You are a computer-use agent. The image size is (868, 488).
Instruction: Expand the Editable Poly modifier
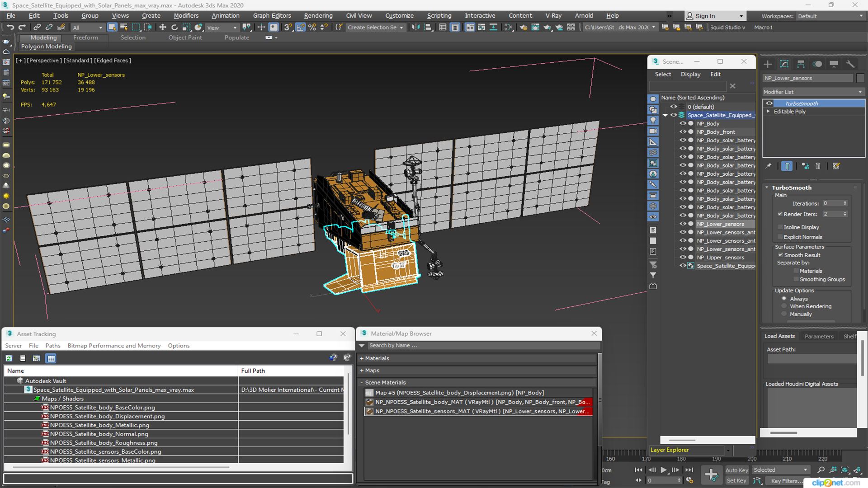click(768, 112)
